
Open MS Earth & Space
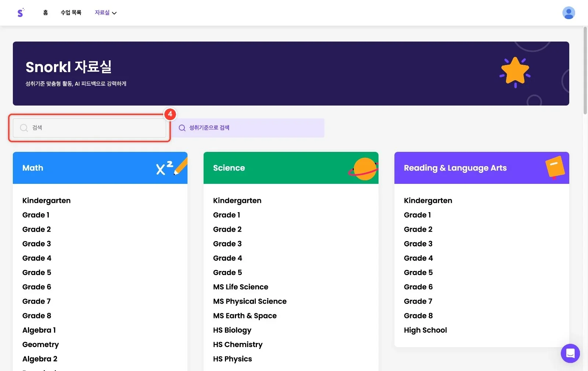point(245,315)
